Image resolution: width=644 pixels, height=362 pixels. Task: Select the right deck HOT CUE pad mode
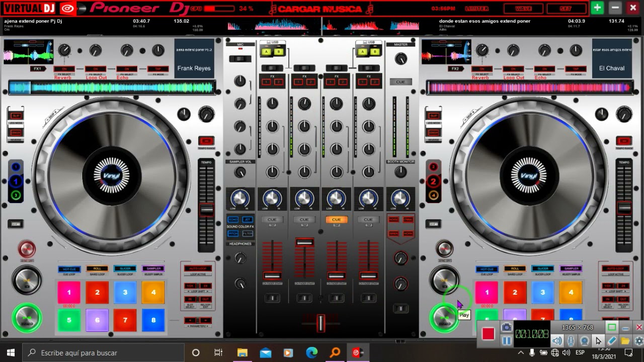pos(487,269)
